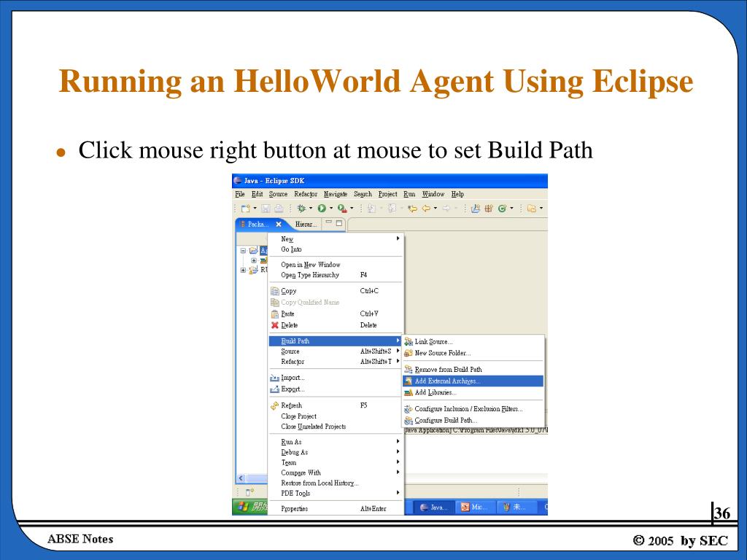Screen dimensions: 747x560
Task: Click Import in the context menu
Action: coord(336,378)
